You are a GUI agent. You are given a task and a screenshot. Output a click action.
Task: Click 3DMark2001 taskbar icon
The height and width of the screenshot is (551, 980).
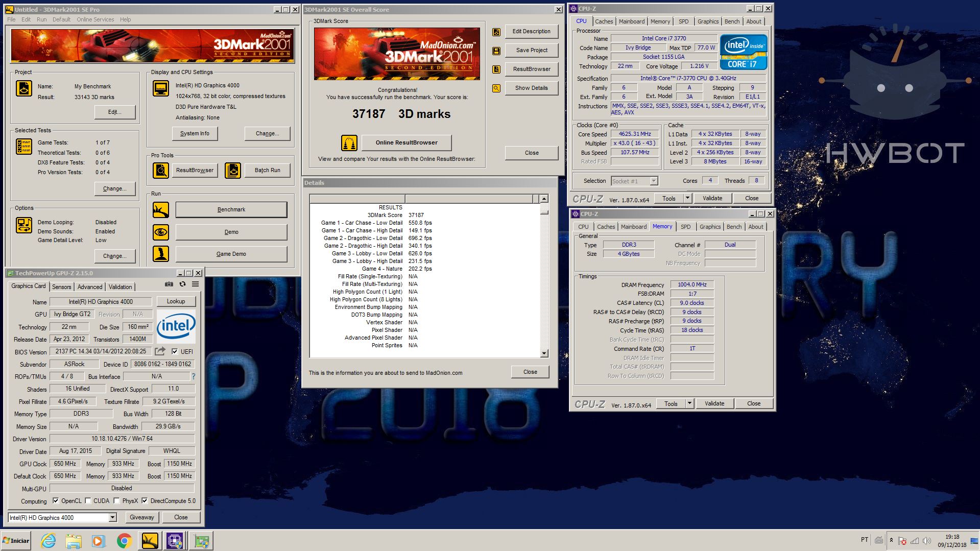coord(150,541)
